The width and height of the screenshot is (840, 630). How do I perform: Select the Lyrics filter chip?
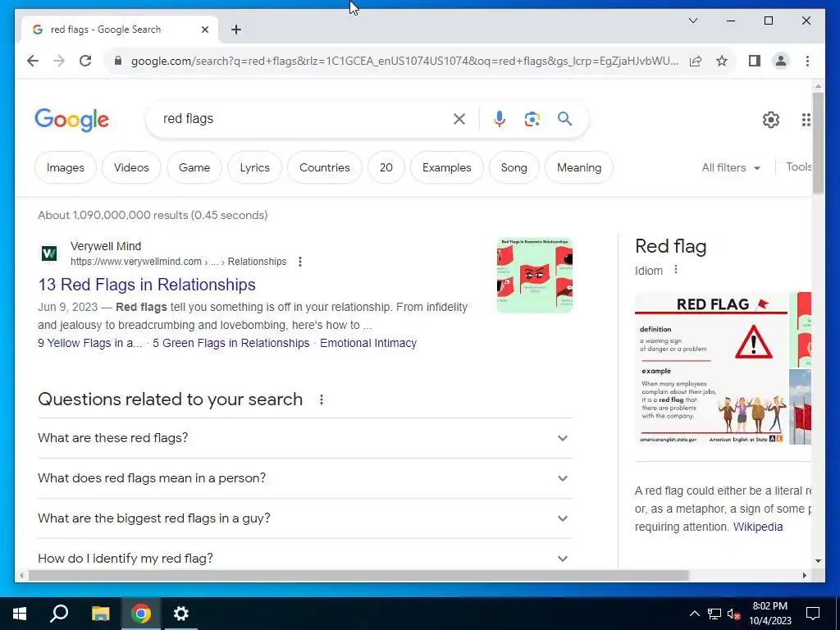[x=254, y=167]
